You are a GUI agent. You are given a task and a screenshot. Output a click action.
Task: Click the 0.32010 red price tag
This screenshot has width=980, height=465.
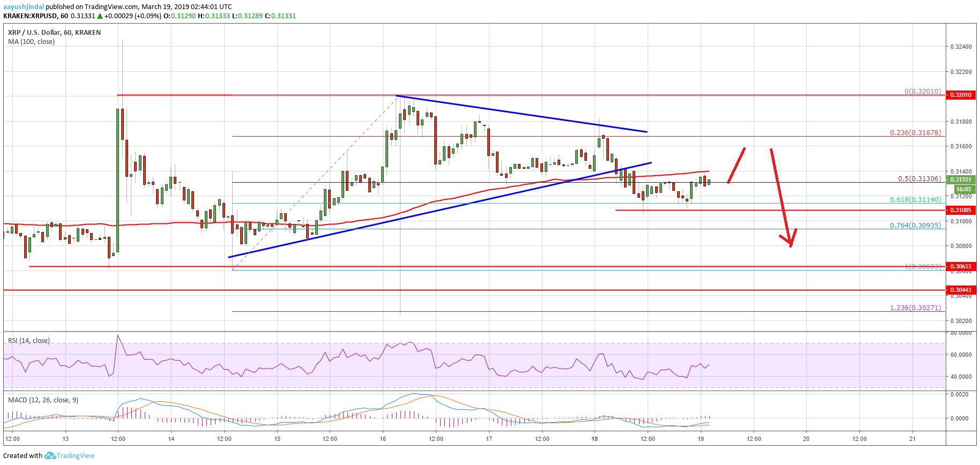[x=961, y=95]
